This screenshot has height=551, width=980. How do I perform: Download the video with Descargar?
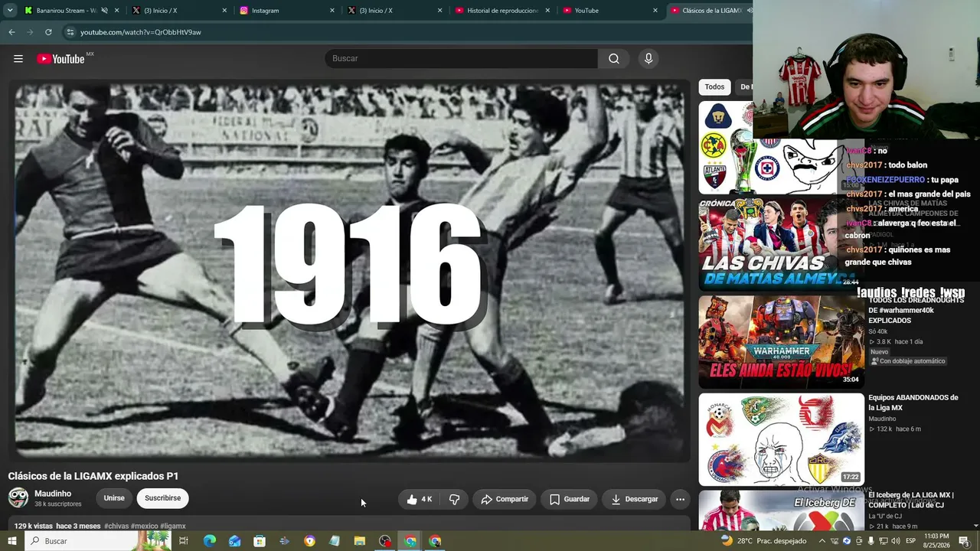(635, 499)
